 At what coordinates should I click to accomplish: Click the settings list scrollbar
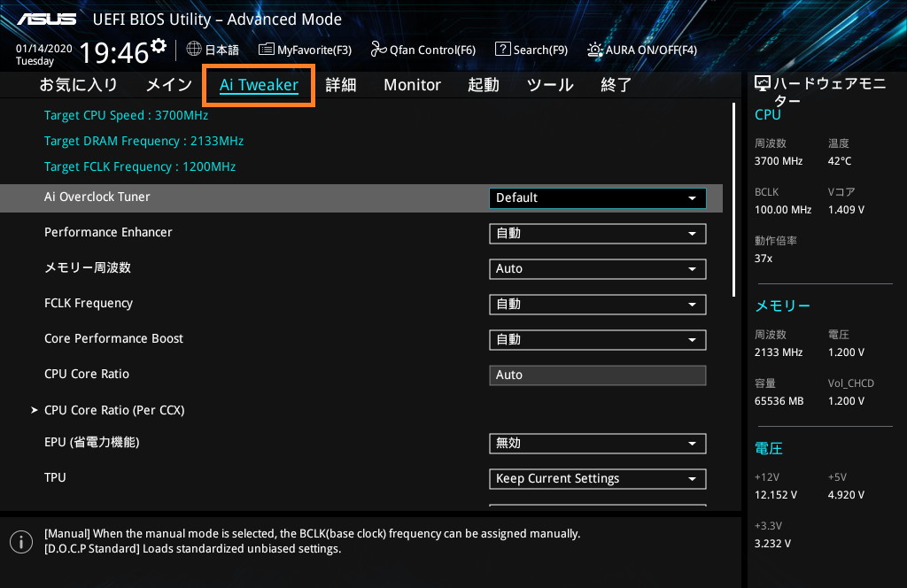tap(733, 199)
